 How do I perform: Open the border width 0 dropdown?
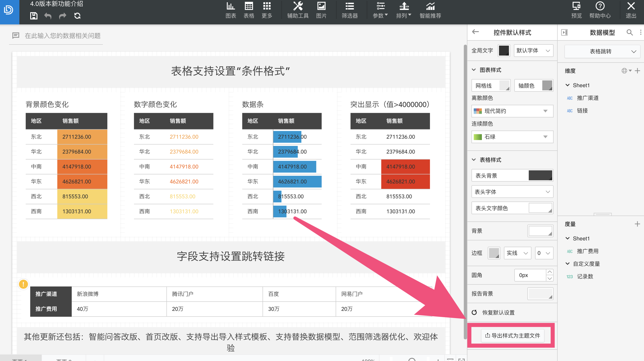[x=544, y=253]
